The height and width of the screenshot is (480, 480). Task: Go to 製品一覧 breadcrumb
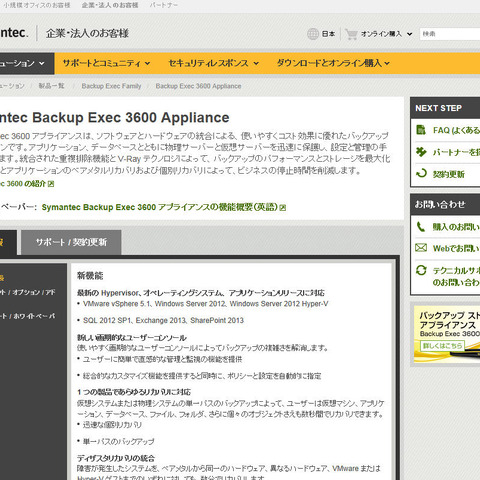point(51,86)
